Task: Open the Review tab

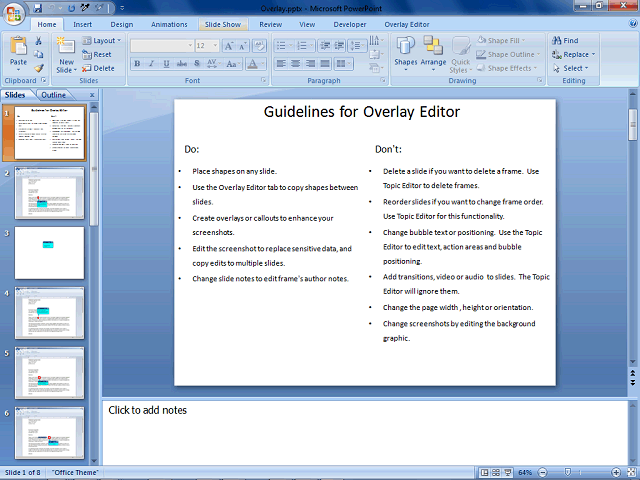Action: pyautogui.click(x=271, y=24)
